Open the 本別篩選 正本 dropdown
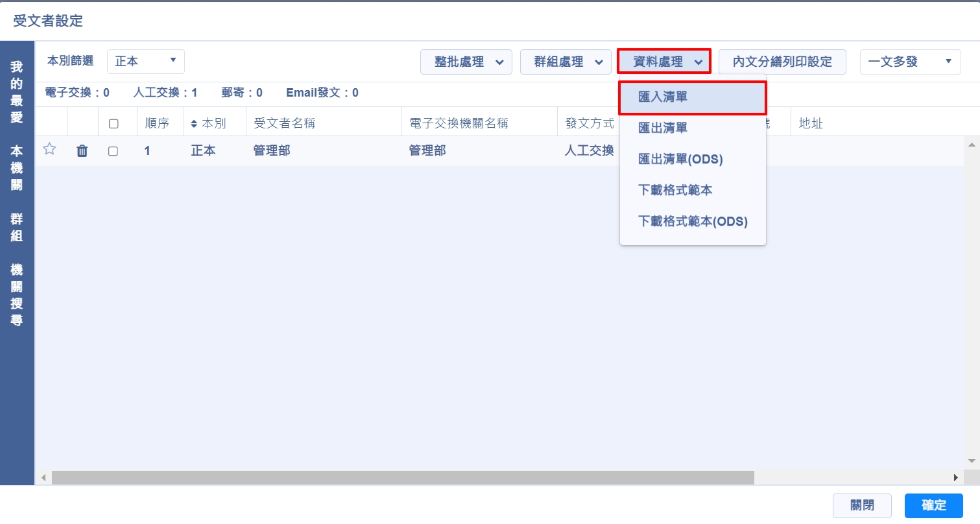 click(145, 62)
